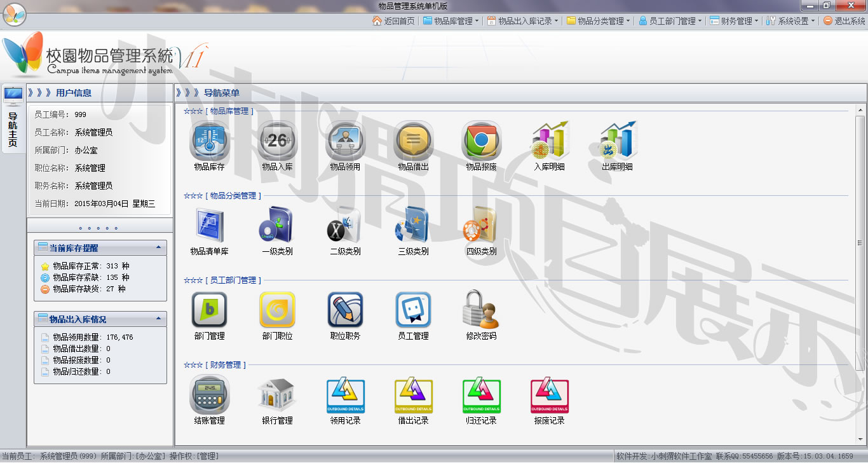Open the 借出记录 yellow icon
The image size is (868, 463).
[x=413, y=395]
